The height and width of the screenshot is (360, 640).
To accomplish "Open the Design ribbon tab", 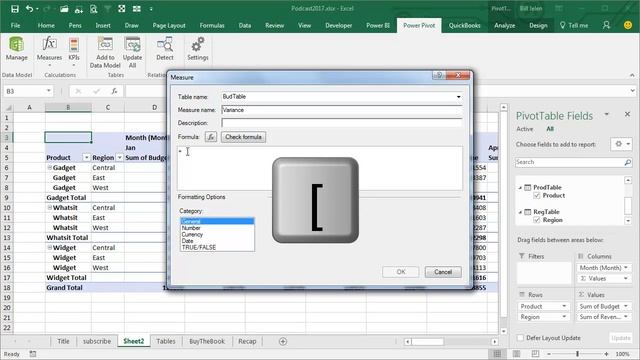I will click(538, 25).
